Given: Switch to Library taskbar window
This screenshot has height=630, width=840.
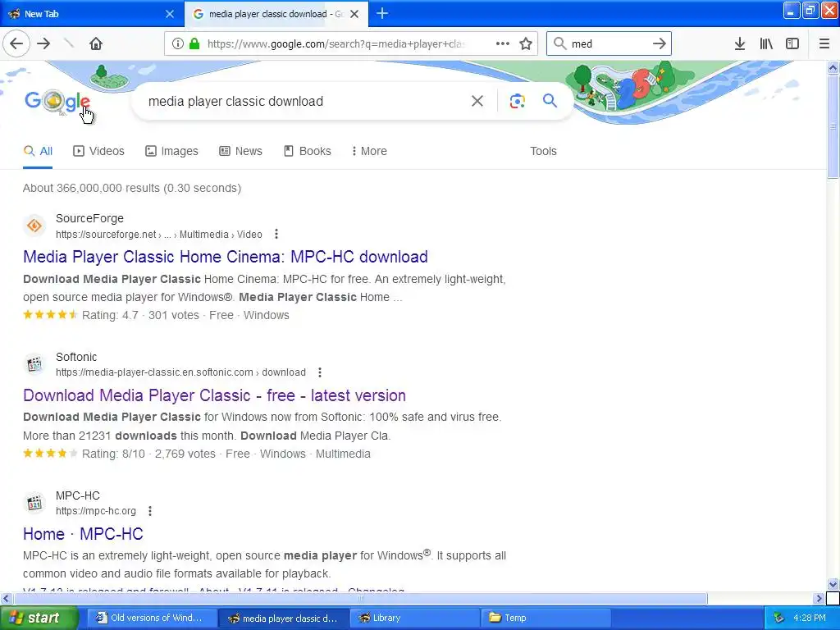Looking at the screenshot, I should 415,619.
